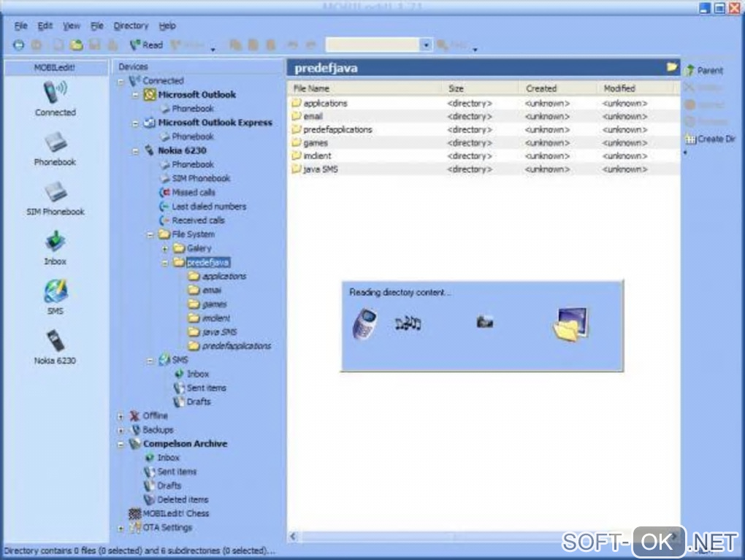Expand the OTA Settings node
The width and height of the screenshot is (745, 560).
click(x=121, y=528)
